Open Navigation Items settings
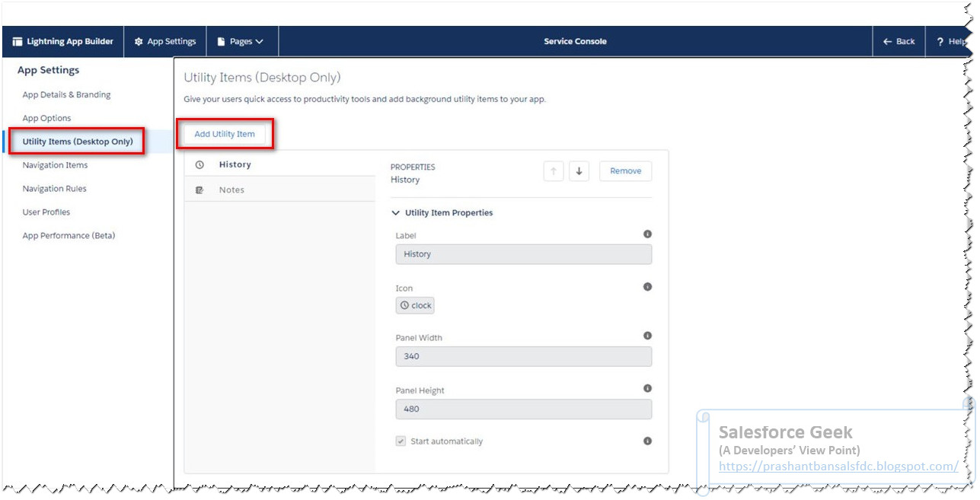The image size is (980, 500). point(56,165)
